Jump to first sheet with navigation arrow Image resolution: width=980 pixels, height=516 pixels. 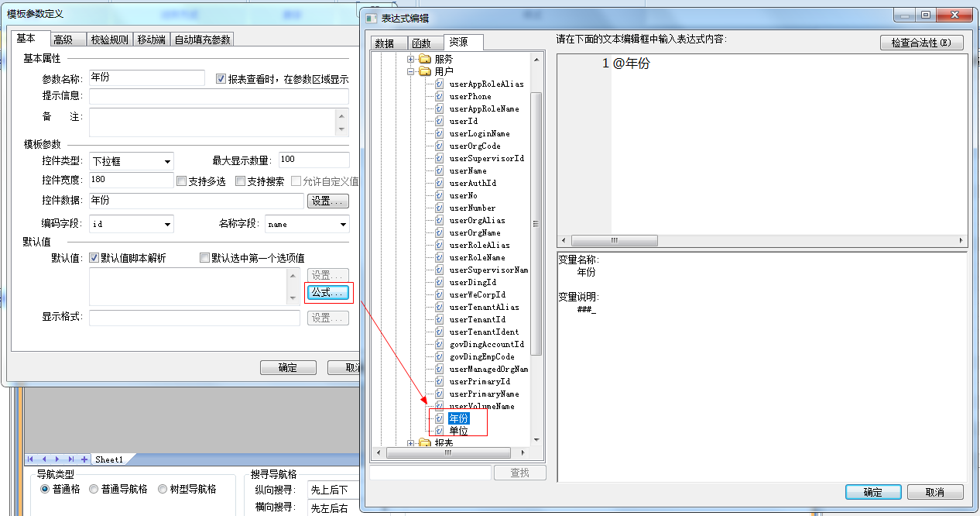(x=31, y=459)
